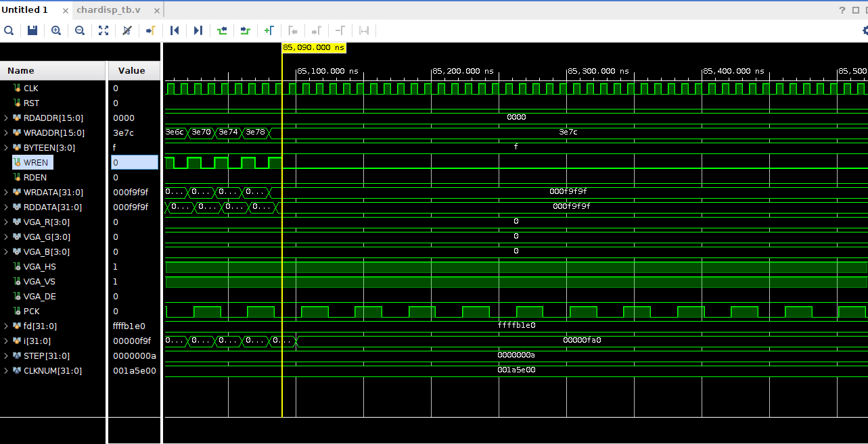This screenshot has width=868, height=444.
Task: Click CLKNUM value 001a5e00
Action: (134, 370)
